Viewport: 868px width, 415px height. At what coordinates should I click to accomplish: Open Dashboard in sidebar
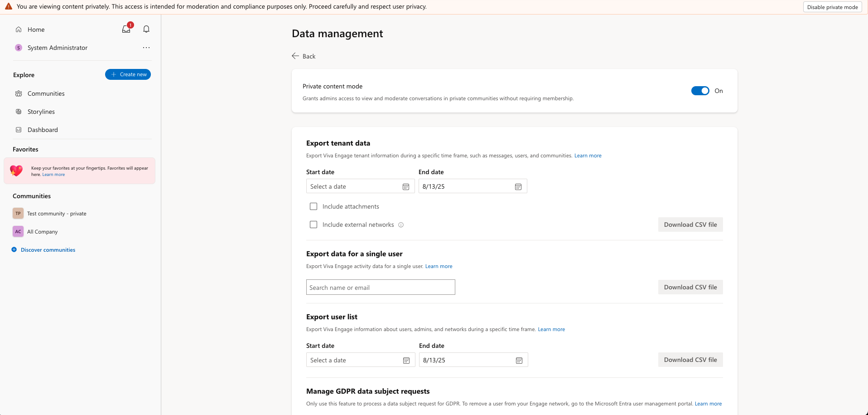pyautogui.click(x=43, y=130)
